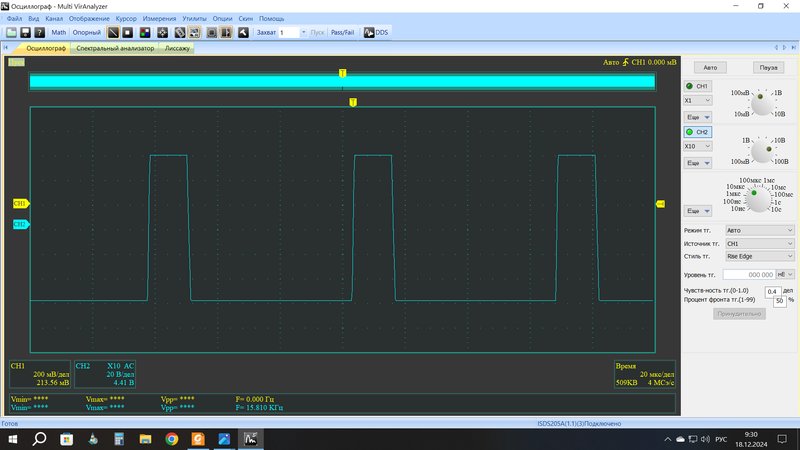Click the trigger level marker on right edge
This screenshot has width=800, height=450.
tap(660, 204)
